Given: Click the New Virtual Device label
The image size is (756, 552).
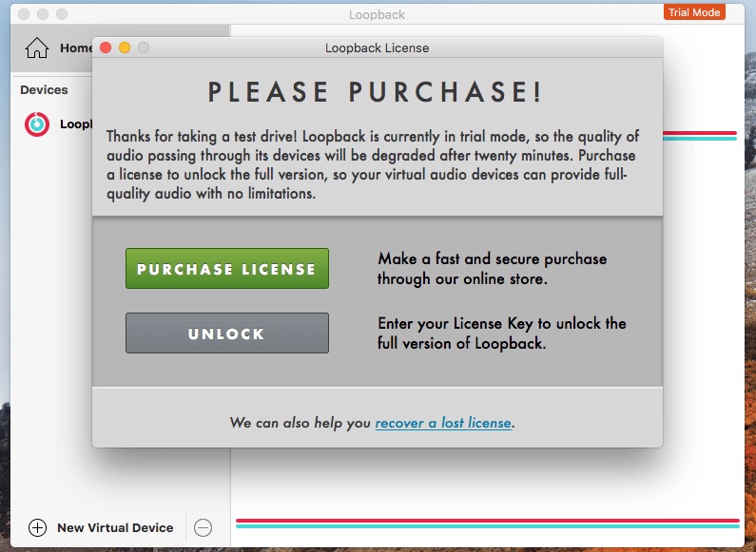Looking at the screenshot, I should pos(115,527).
